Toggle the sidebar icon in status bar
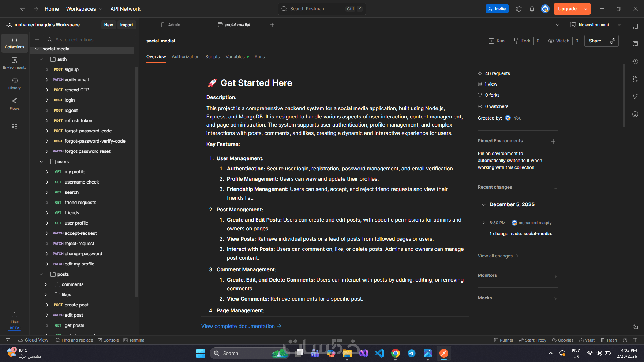Screen dimensions: 644x362 click(8, 340)
